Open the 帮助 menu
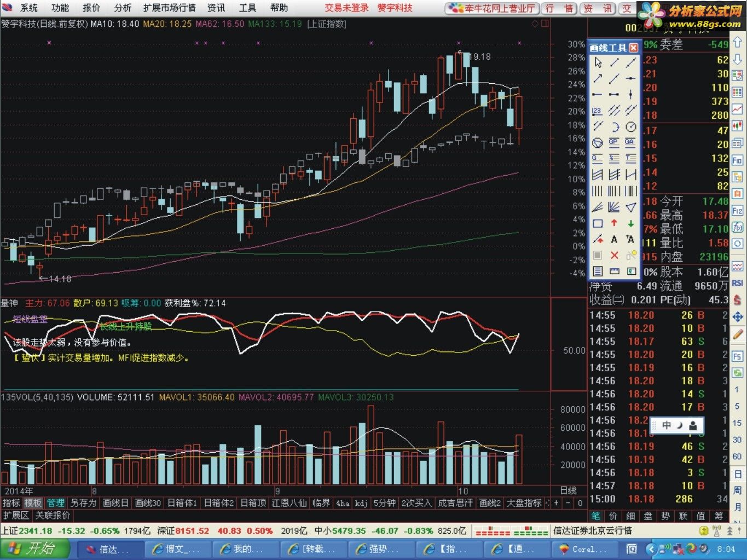747x560 pixels. pyautogui.click(x=279, y=8)
